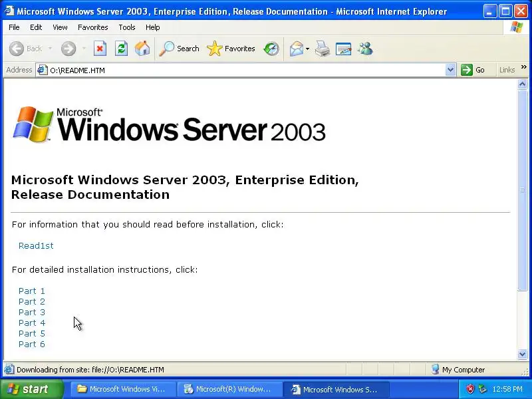The width and height of the screenshot is (532, 399).
Task: Expand the Forward button history dropdown
Action: coord(84,49)
